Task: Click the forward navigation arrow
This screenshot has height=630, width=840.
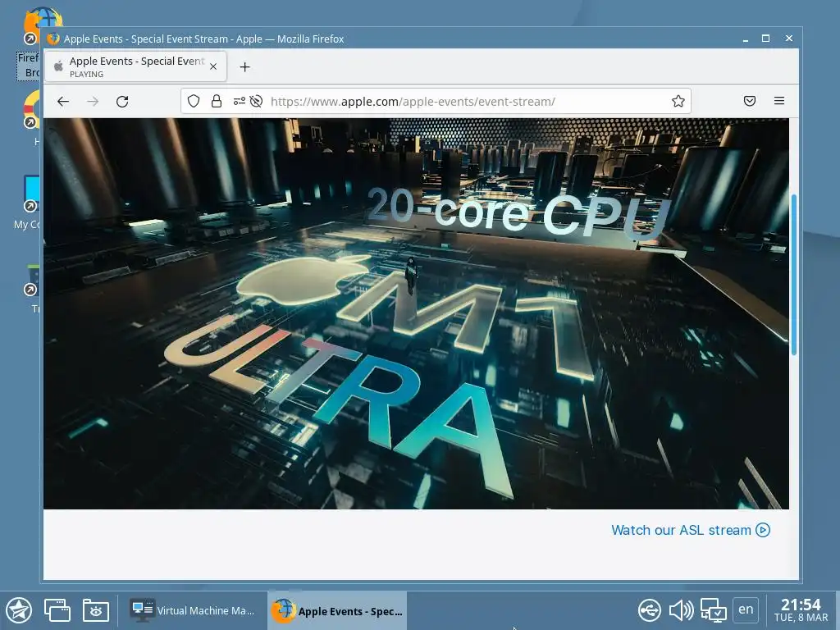Action: click(93, 101)
